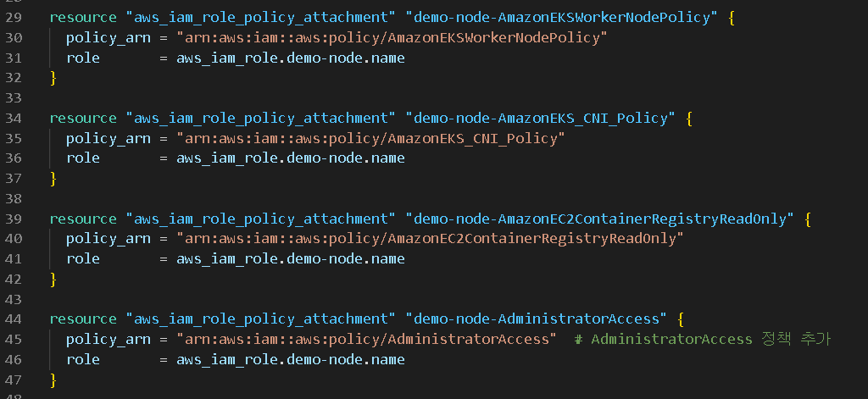The image size is (868, 399).
Task: Click the resource name "demo-node-AdministratorAccess"
Action: coord(537,319)
